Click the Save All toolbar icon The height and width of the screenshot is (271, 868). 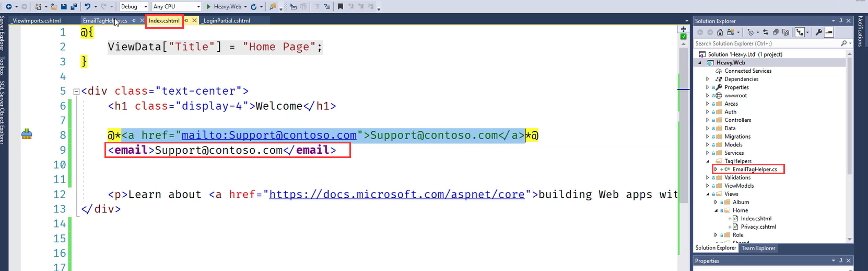(x=73, y=7)
